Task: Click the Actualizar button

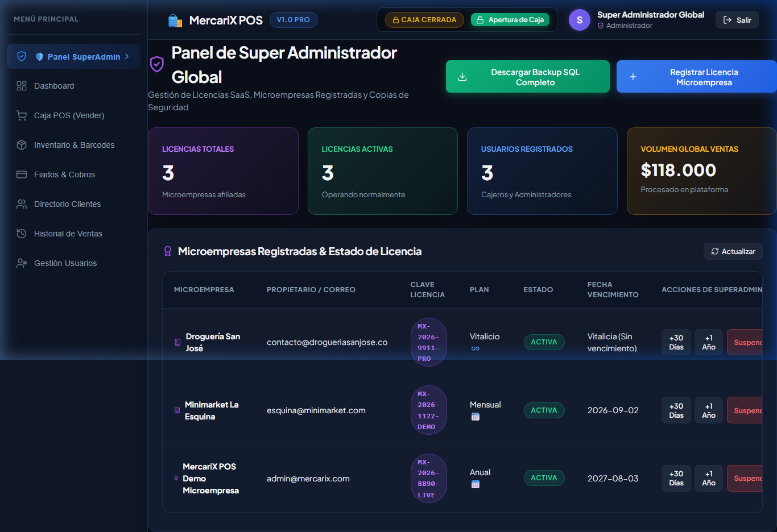Action: click(x=733, y=251)
